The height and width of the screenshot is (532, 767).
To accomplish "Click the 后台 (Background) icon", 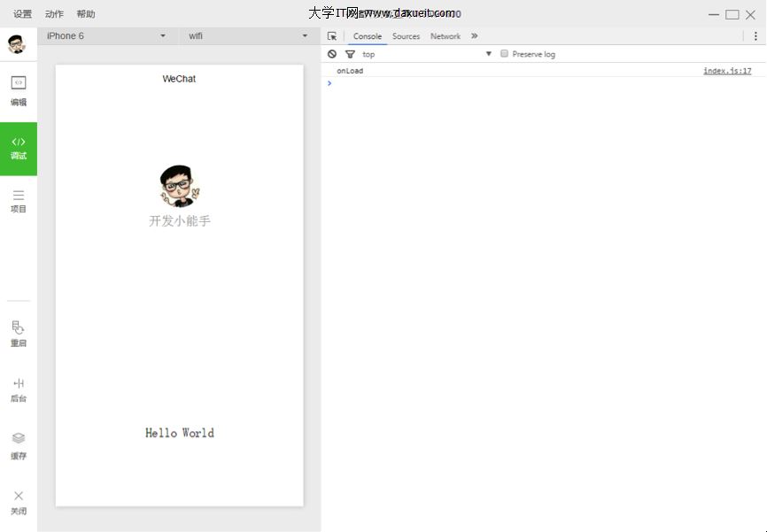I will click(19, 389).
